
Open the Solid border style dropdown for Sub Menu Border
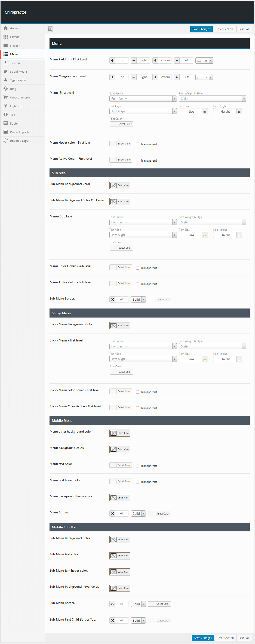[138, 300]
